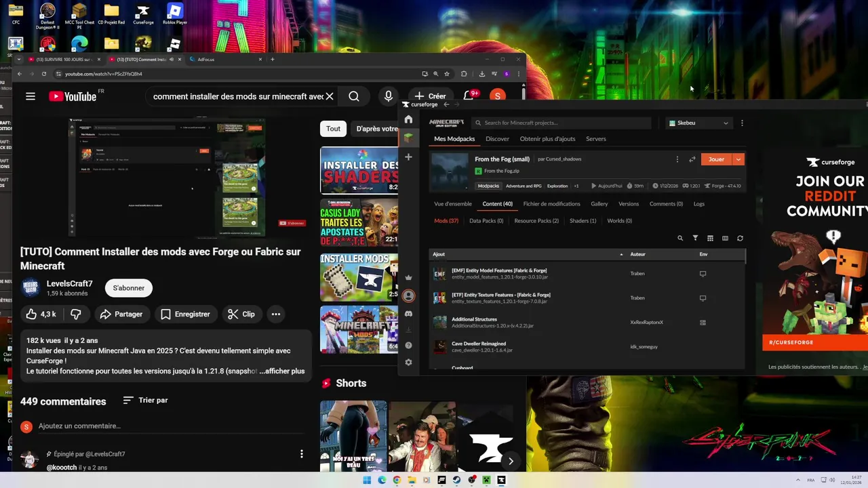Open more video actions ellipsis on YouTube
This screenshot has height=488, width=868.
pos(275,314)
